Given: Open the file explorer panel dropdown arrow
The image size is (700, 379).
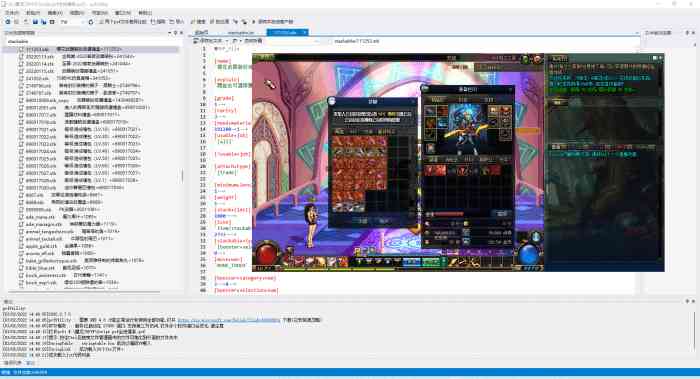Looking at the screenshot, I should pyautogui.click(x=169, y=33).
